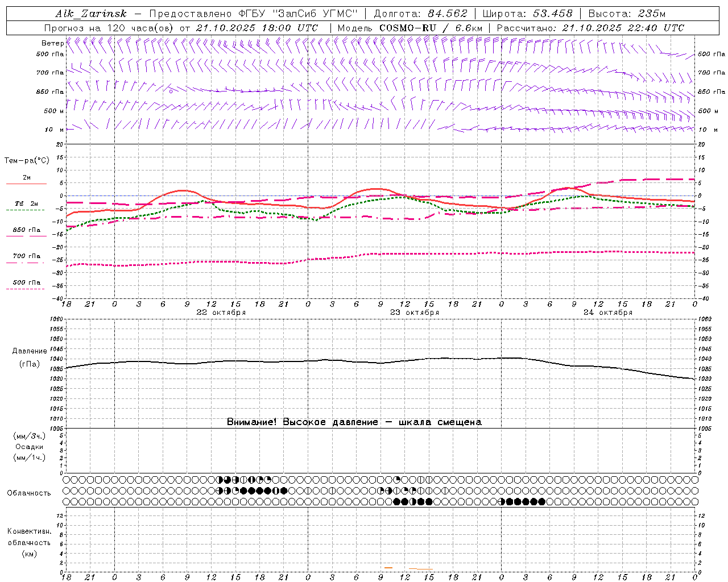Screen dimensions: 728x582
Task: Click the forecast length text Прогноз на 120 часа(ов)
Action: coord(109,28)
